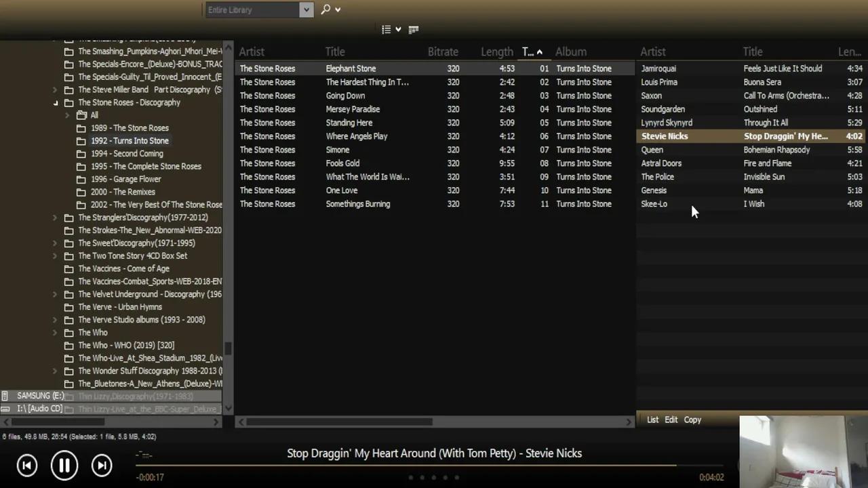Click the folder icon for The Strokes-The_New_Abnormal

[x=68, y=230]
